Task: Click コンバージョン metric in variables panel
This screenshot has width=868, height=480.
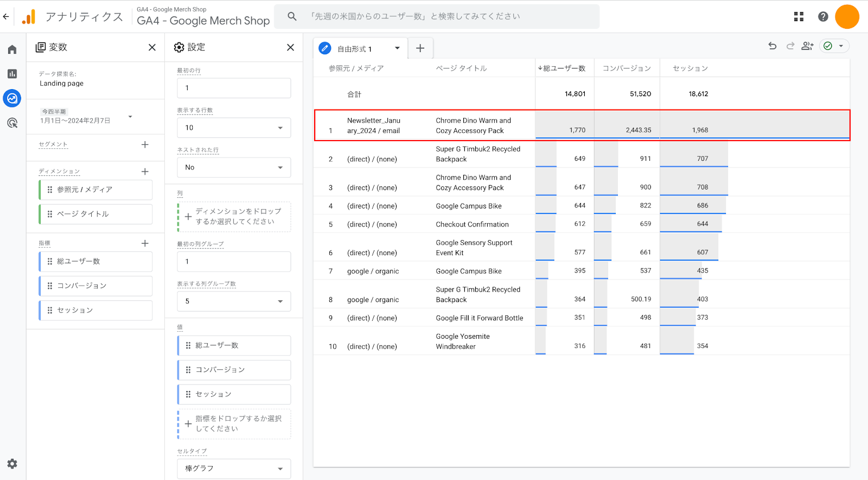Action: (x=95, y=286)
